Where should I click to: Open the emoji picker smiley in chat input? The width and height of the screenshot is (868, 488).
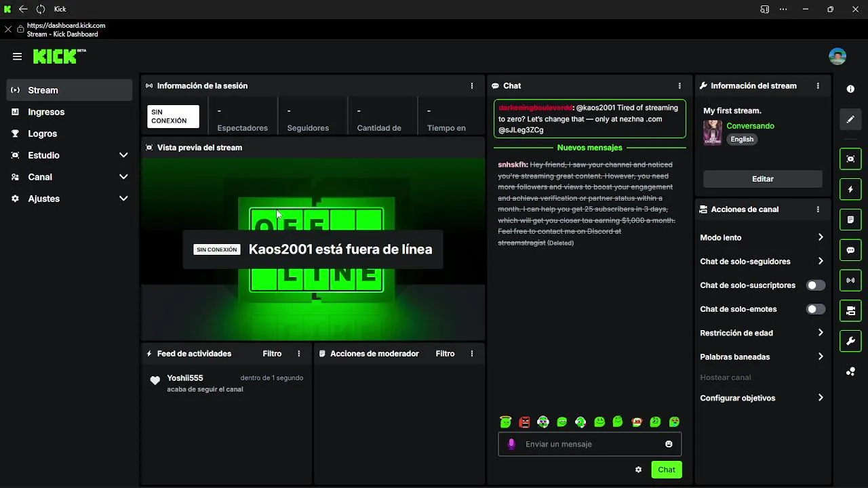pos(669,444)
